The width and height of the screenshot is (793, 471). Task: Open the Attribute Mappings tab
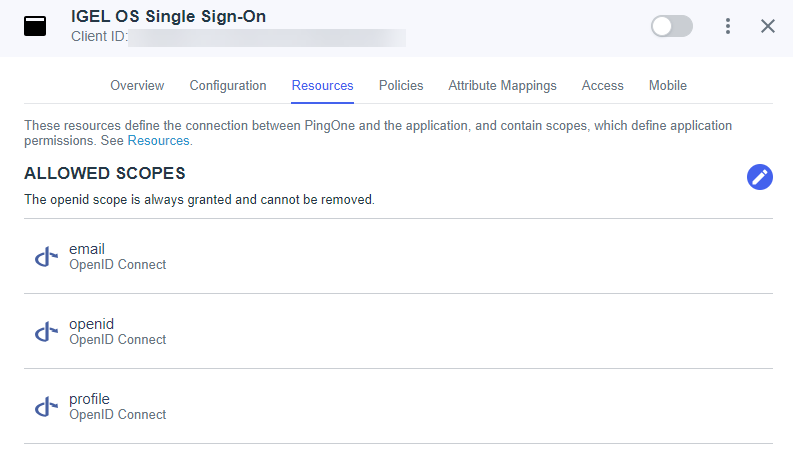click(502, 86)
